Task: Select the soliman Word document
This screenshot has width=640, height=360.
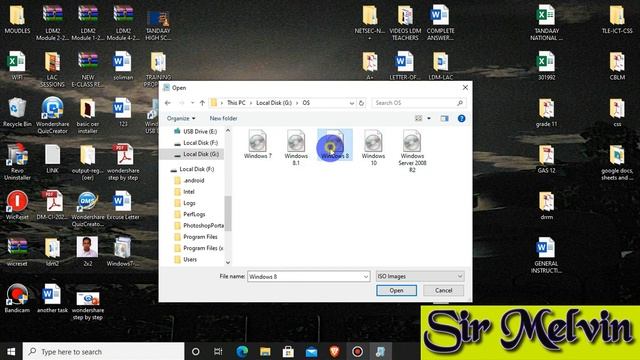Action: pos(123,66)
